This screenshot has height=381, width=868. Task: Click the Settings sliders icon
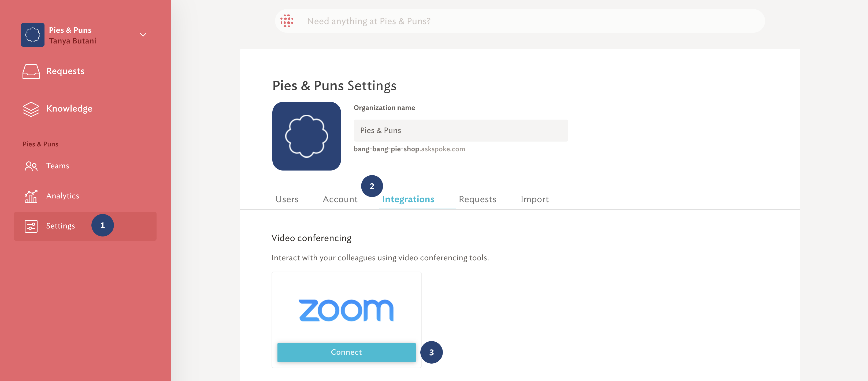tap(31, 226)
